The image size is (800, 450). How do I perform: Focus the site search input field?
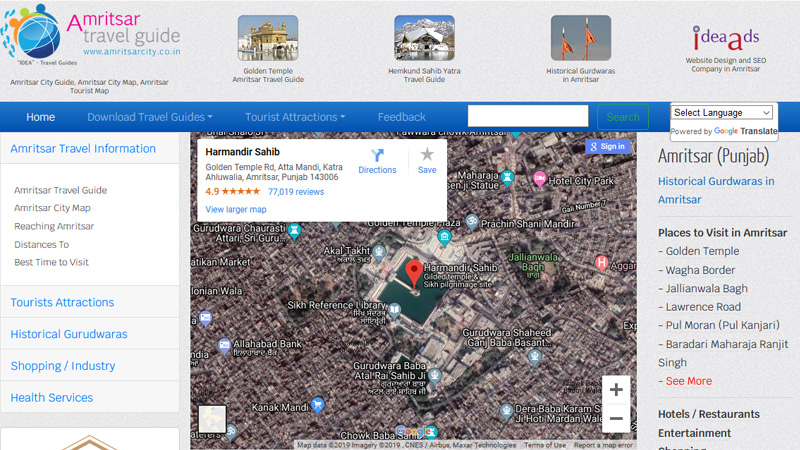tap(528, 116)
